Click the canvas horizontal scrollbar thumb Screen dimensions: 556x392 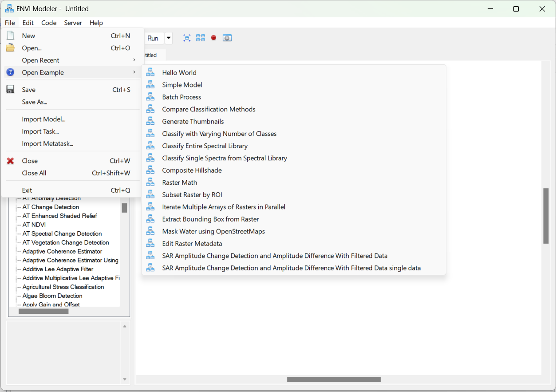(334, 380)
